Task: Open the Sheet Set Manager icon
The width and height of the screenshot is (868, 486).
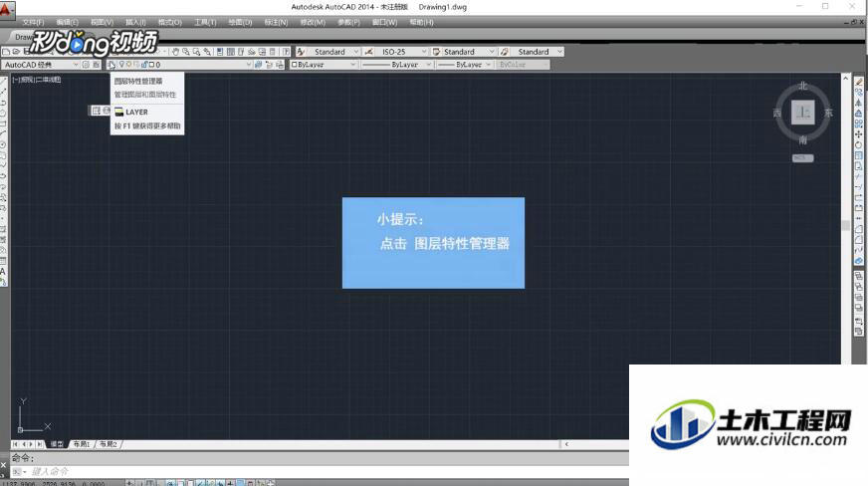Action: click(251, 52)
